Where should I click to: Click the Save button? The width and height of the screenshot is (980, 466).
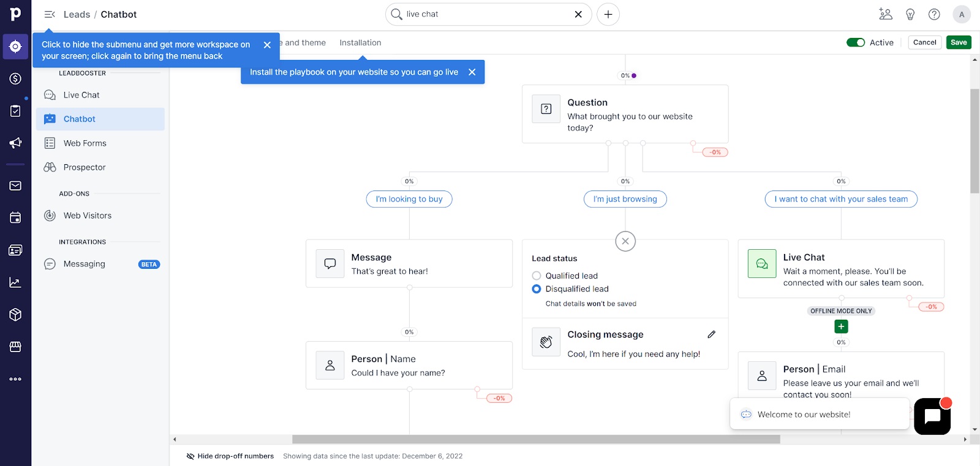click(959, 42)
